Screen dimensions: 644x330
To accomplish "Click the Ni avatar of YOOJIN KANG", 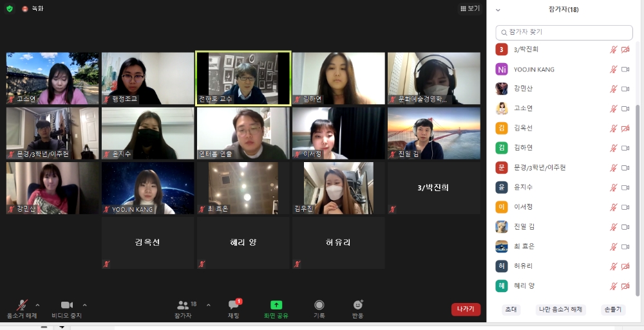I will [502, 69].
